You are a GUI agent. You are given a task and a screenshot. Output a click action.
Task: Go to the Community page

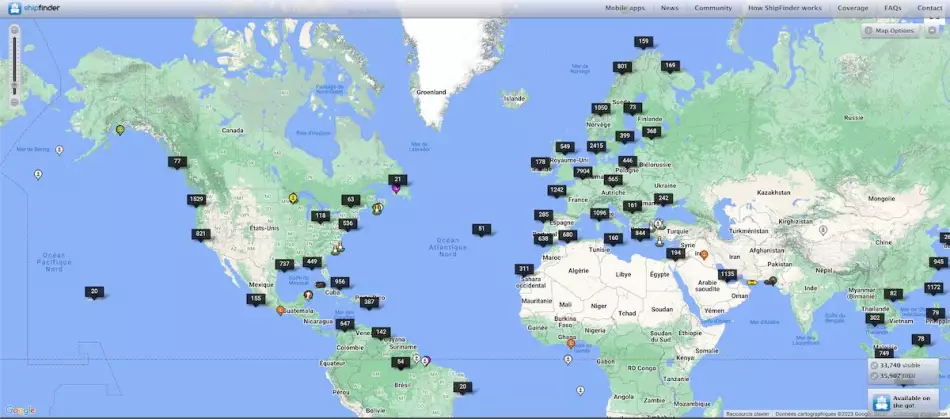[713, 8]
